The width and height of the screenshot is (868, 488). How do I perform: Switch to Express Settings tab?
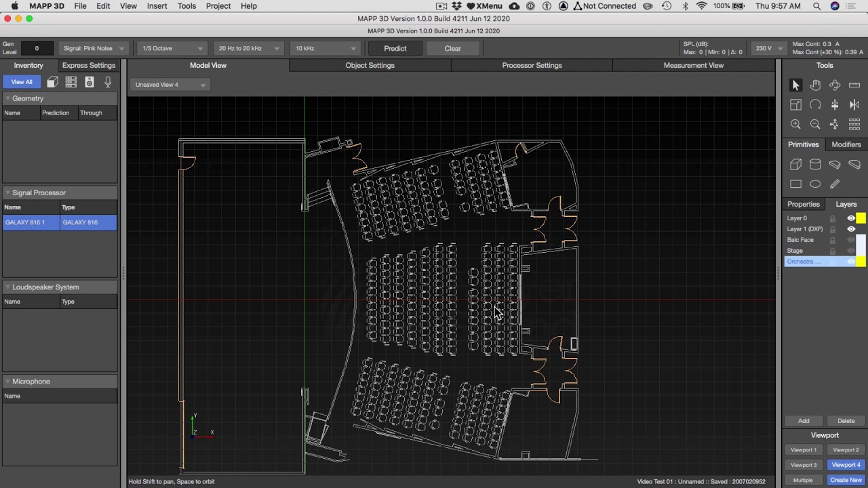[89, 65]
